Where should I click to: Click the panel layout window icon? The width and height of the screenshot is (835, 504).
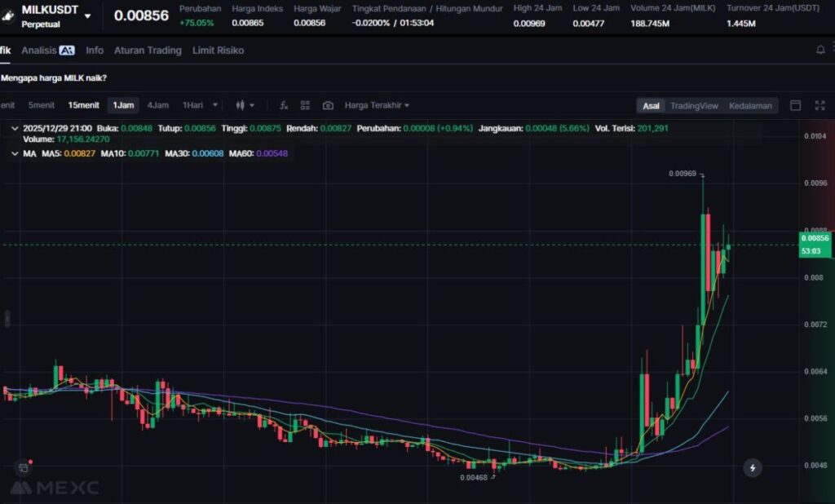(x=796, y=105)
